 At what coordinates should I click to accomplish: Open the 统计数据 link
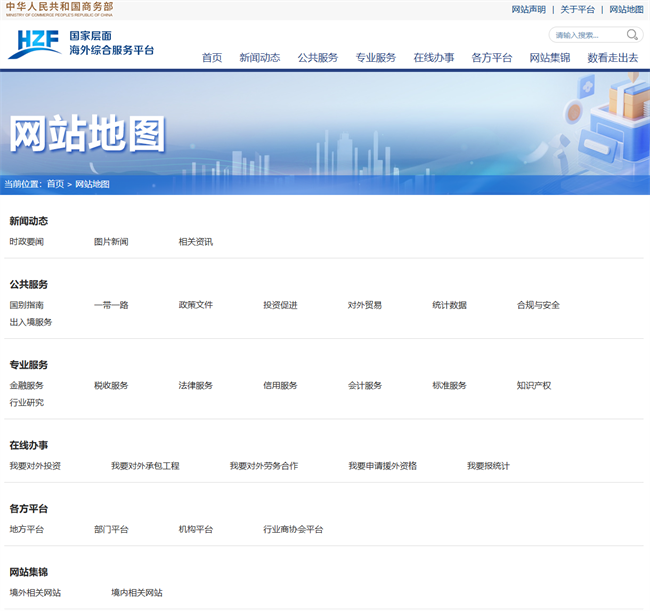tap(449, 305)
